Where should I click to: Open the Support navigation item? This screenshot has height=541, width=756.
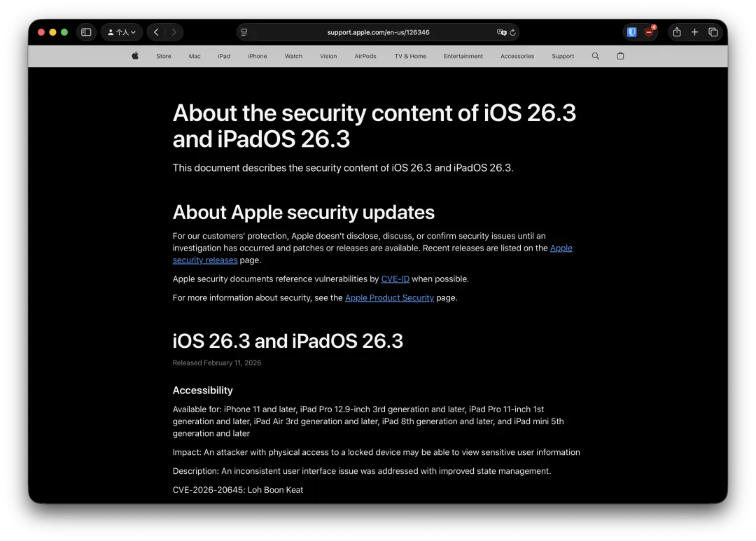point(563,56)
